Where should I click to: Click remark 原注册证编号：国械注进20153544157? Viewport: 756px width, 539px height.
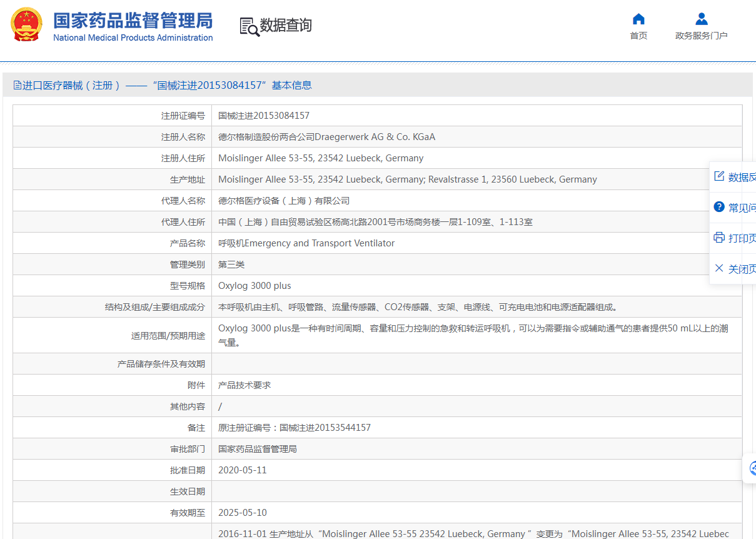[x=295, y=428]
